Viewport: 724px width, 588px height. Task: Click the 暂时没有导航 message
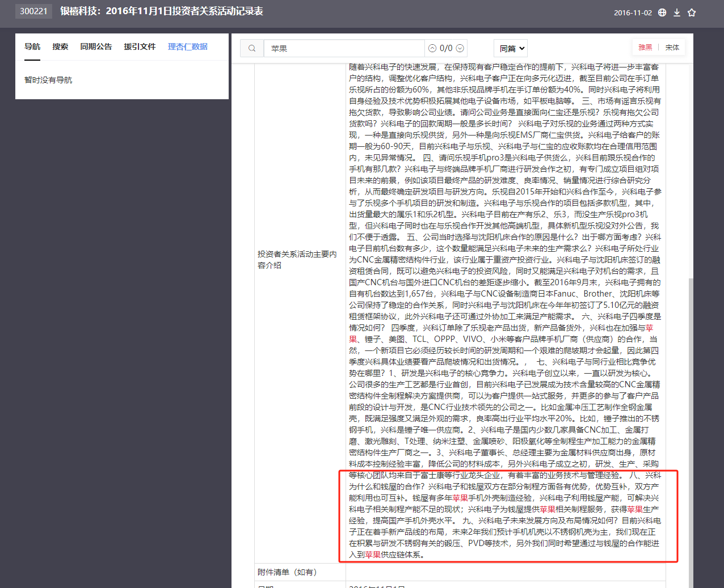pos(48,80)
